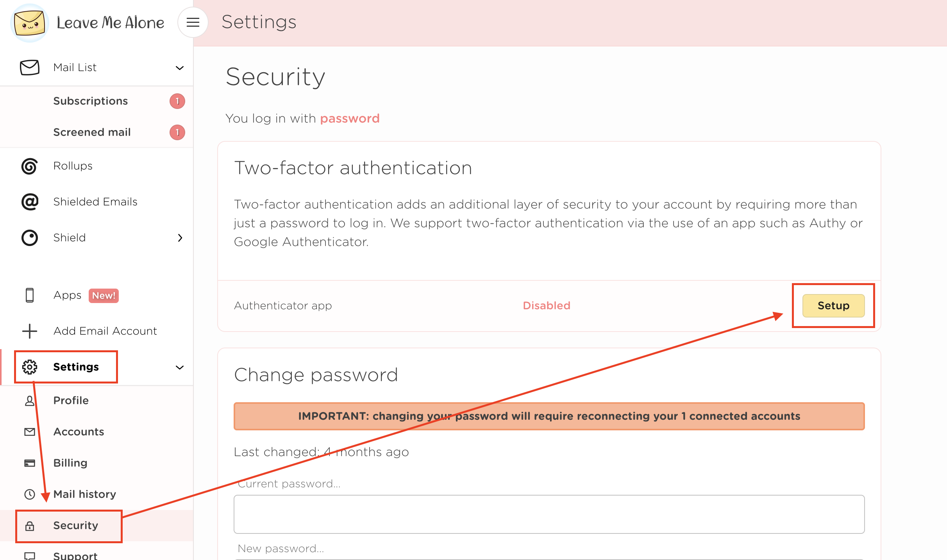Click the Shielded Emails at-sign icon
The image size is (947, 560).
click(30, 202)
